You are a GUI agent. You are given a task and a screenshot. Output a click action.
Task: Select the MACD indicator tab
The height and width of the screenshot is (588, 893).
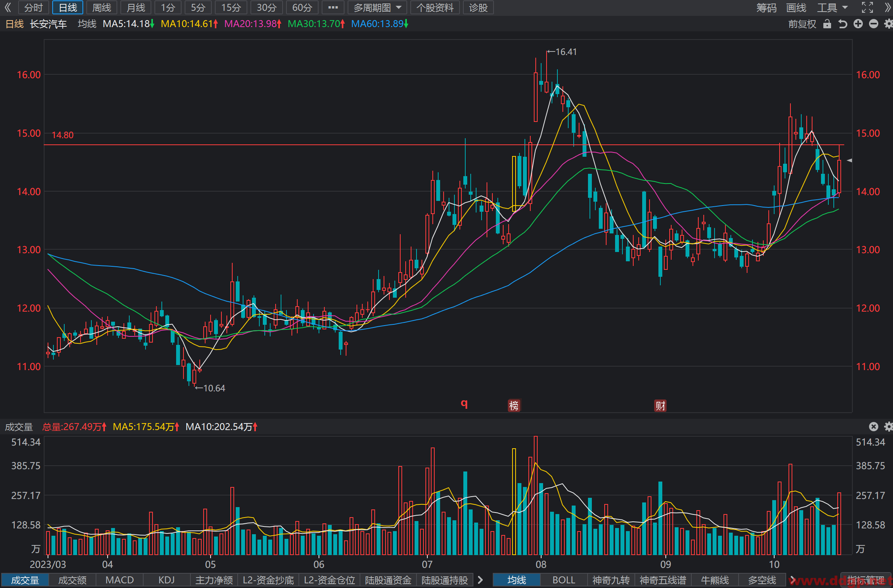click(120, 580)
